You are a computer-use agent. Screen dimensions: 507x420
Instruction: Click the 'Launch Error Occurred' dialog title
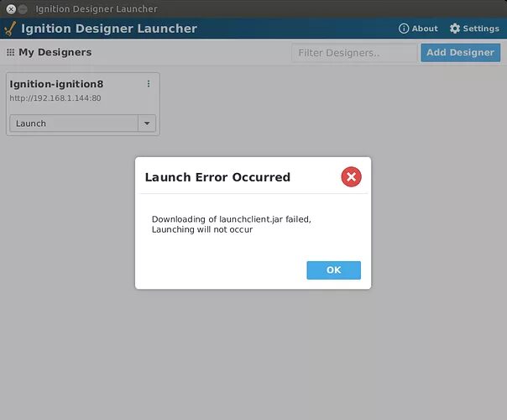217,177
